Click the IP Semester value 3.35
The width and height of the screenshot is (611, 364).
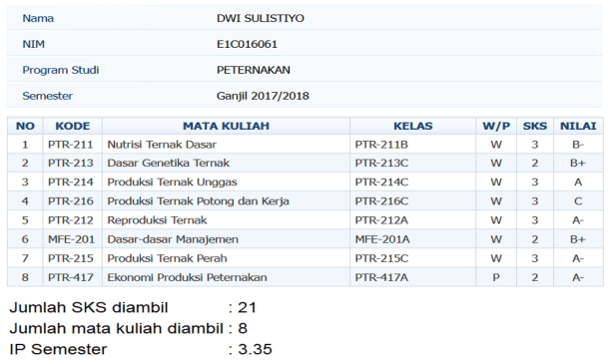coord(255,349)
